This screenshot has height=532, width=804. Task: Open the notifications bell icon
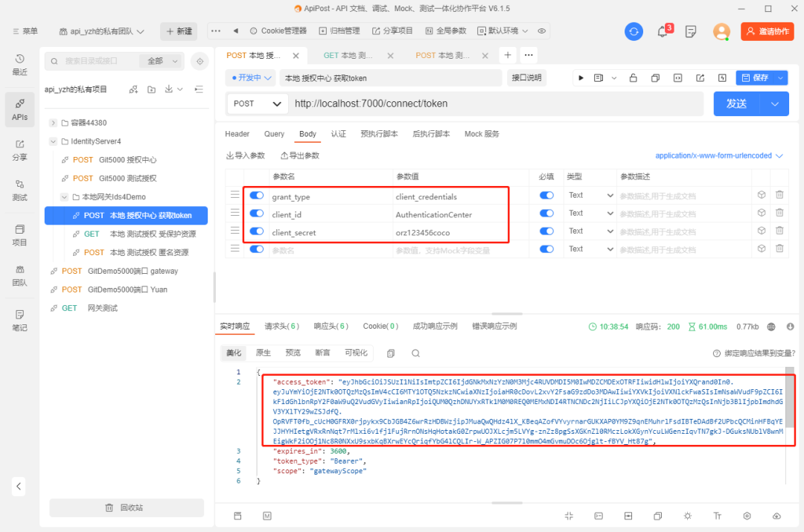(663, 31)
